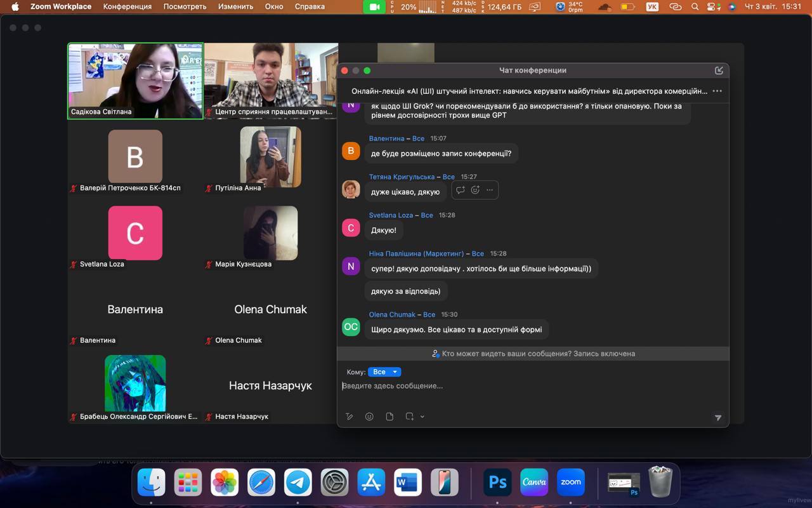This screenshot has width=812, height=508.
Task: Expand the 'Кому: Все' recipient dropdown
Action: pyautogui.click(x=384, y=372)
